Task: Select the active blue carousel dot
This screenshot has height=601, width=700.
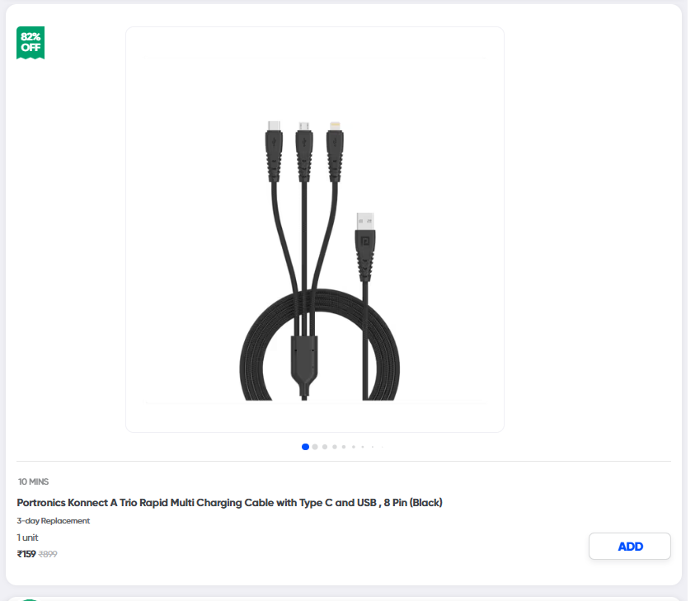Action: point(305,447)
